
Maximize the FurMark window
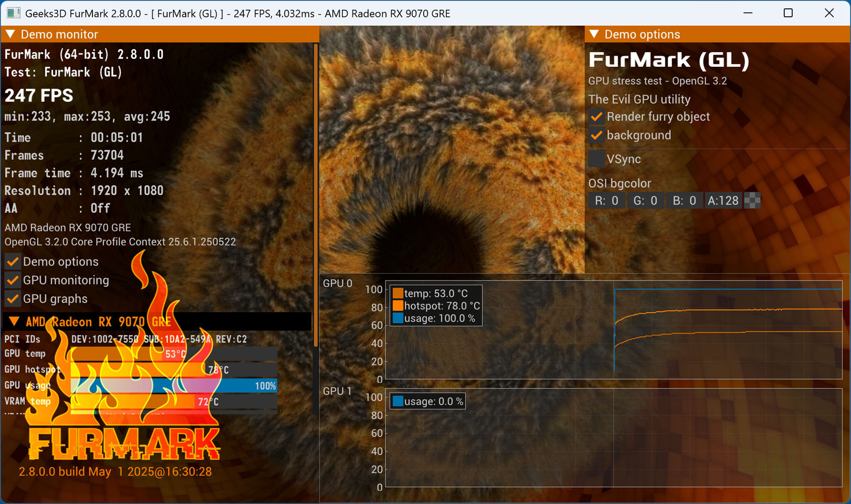click(788, 13)
